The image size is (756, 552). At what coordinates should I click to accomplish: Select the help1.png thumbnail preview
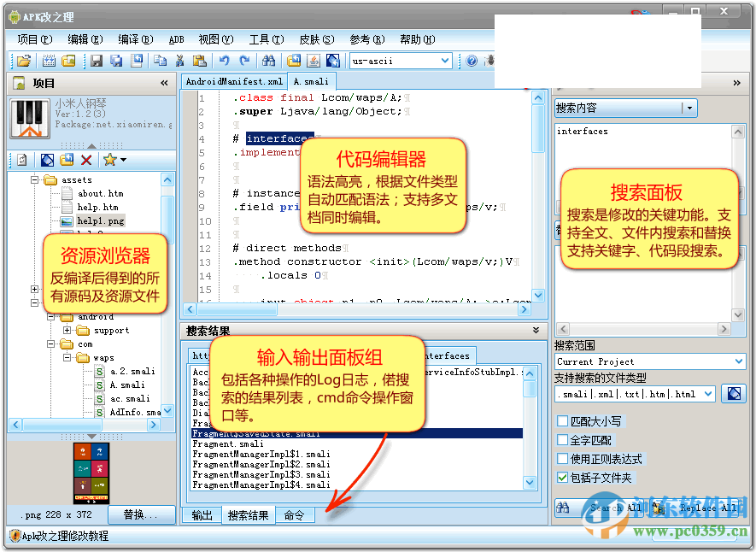[x=91, y=471]
